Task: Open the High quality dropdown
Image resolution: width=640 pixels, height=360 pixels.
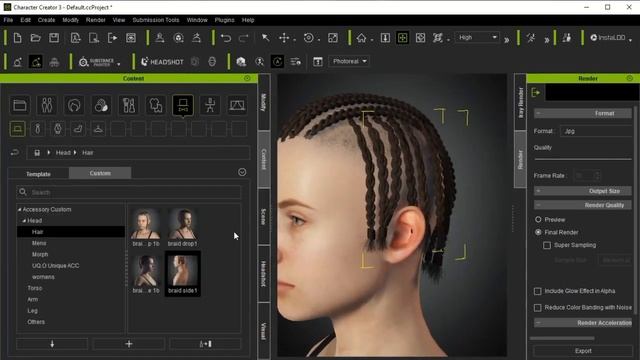Action: [478, 38]
